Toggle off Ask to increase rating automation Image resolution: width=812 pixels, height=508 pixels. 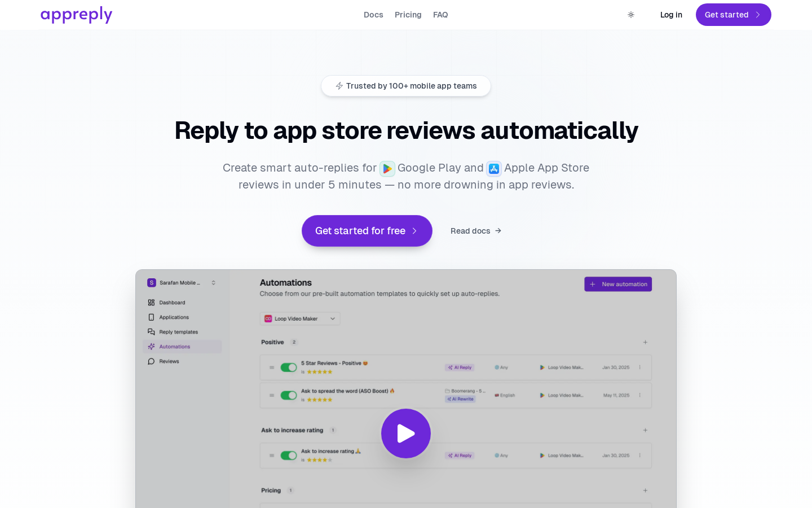coord(289,456)
